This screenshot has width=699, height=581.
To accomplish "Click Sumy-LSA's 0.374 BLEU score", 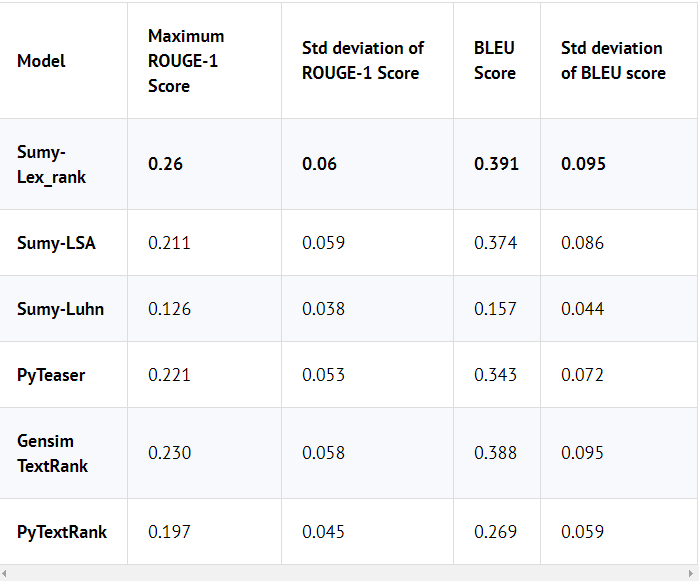I will click(496, 243).
